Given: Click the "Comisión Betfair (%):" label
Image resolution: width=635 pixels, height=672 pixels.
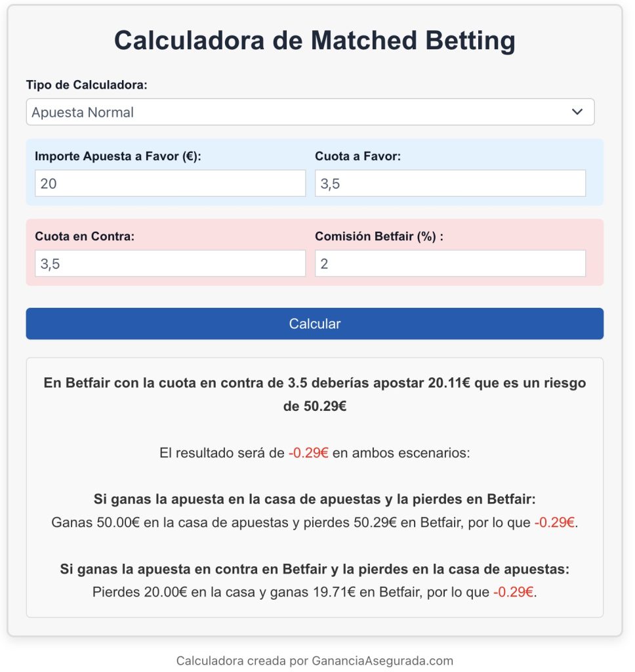Looking at the screenshot, I should (379, 236).
